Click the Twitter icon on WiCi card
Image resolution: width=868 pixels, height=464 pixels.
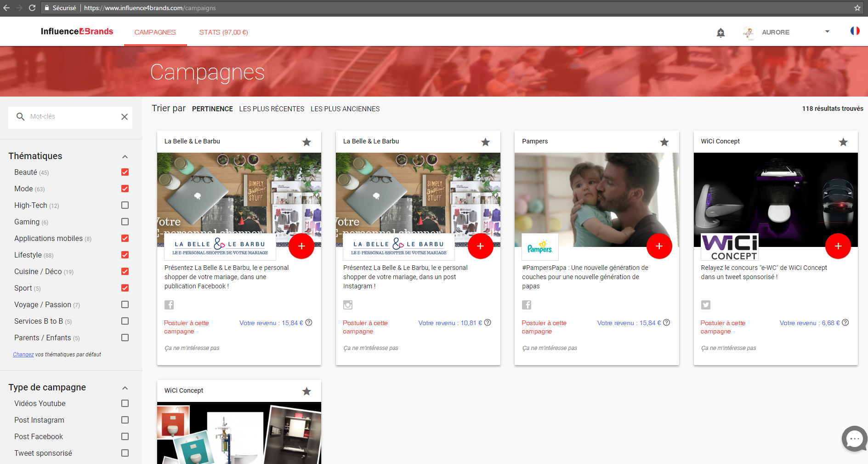[x=706, y=305]
